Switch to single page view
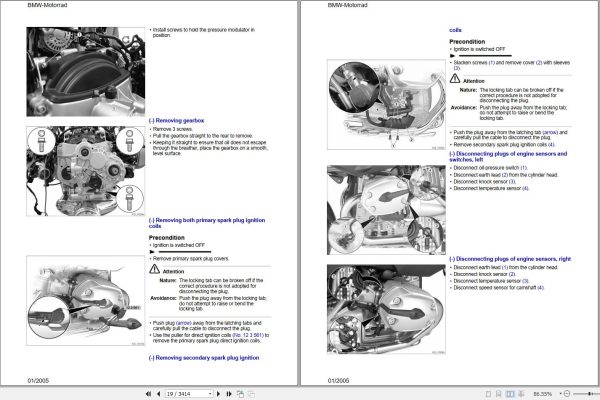The image size is (600, 400). tap(488, 394)
